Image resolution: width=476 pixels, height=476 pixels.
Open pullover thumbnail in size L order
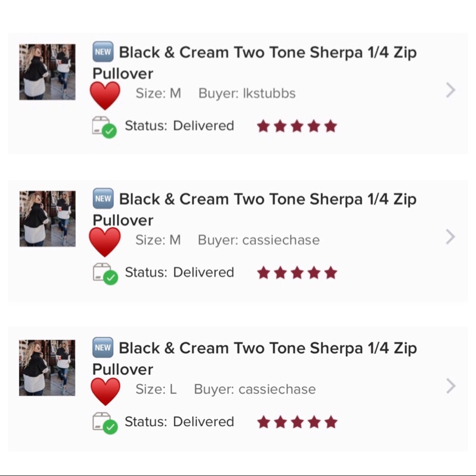pyautogui.click(x=47, y=367)
